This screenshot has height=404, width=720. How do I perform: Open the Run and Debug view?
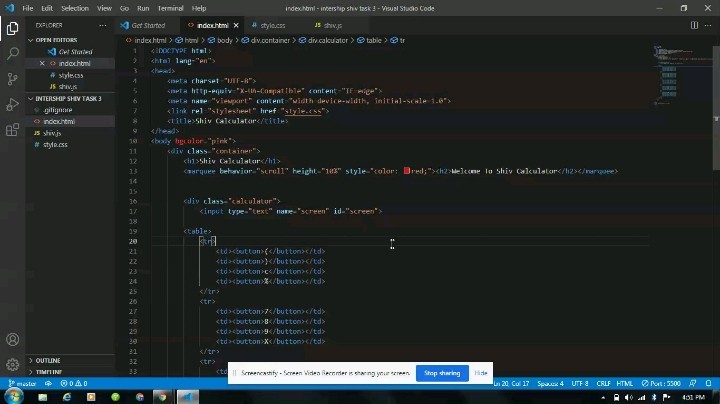point(12,104)
